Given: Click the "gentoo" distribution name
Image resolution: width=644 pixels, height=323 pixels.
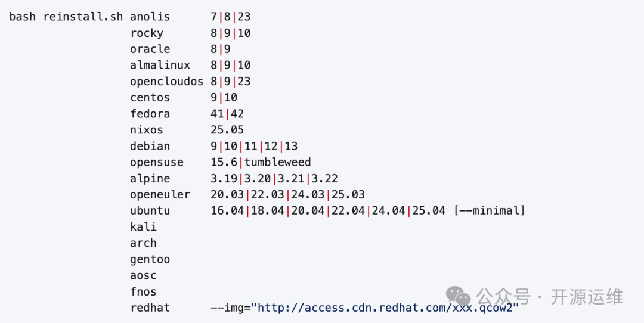Looking at the screenshot, I should 150,259.
